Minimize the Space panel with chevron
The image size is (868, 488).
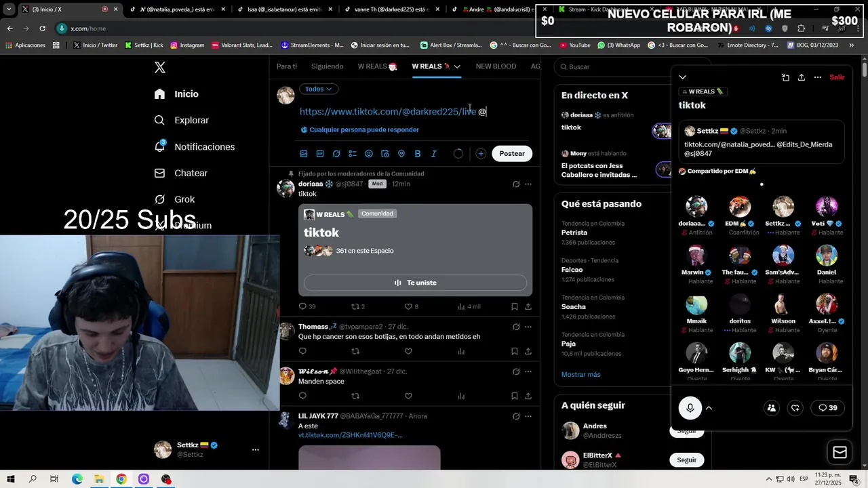(x=683, y=77)
